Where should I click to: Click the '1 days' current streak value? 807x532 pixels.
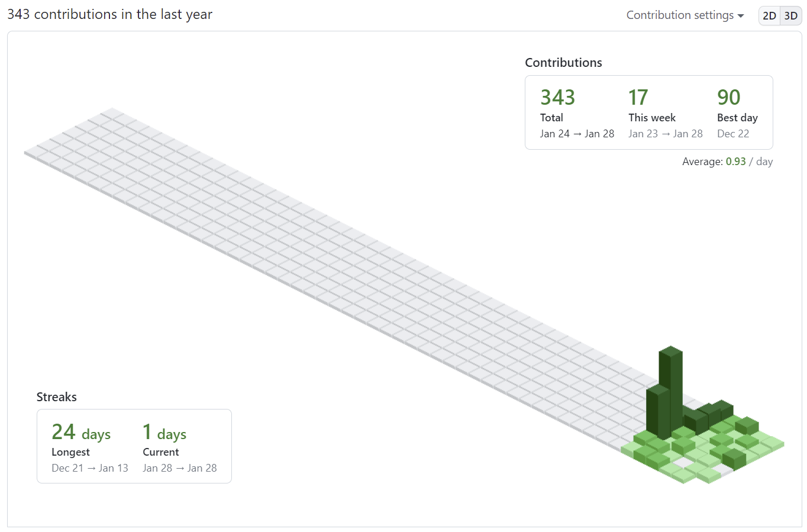pyautogui.click(x=164, y=432)
